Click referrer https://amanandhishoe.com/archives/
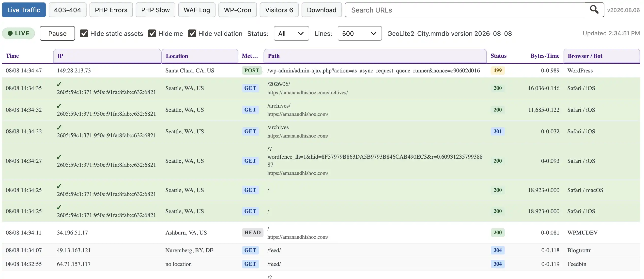Image resolution: width=644 pixels, height=279 pixels. coord(307,93)
